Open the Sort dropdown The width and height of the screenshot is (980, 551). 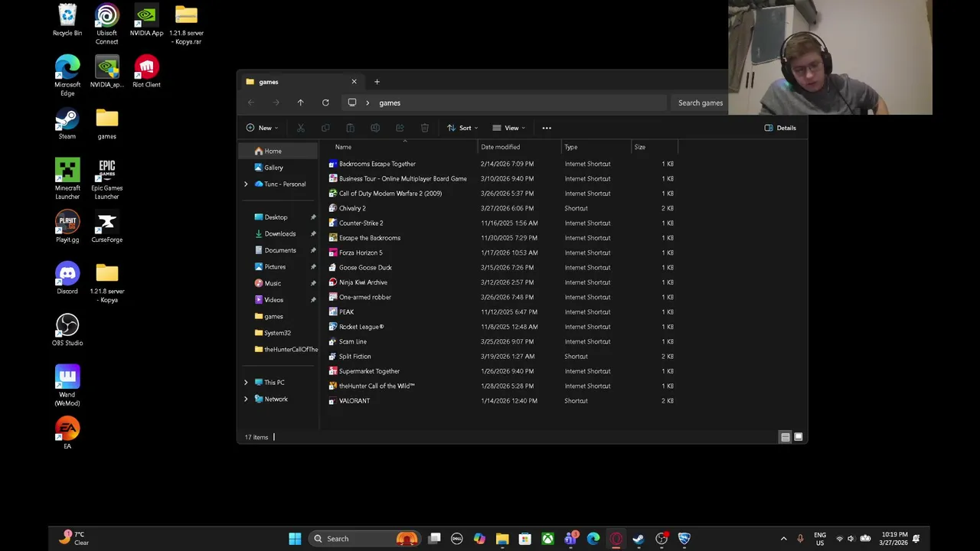tap(462, 128)
